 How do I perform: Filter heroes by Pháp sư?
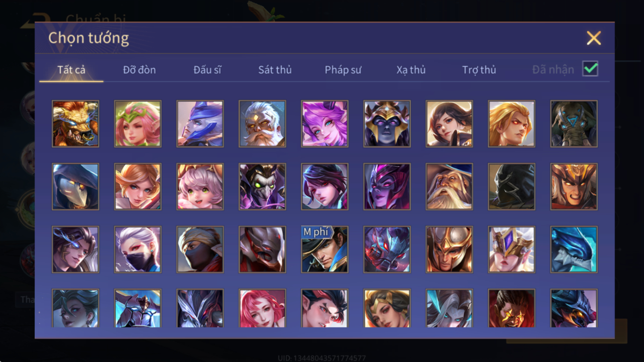click(x=343, y=70)
